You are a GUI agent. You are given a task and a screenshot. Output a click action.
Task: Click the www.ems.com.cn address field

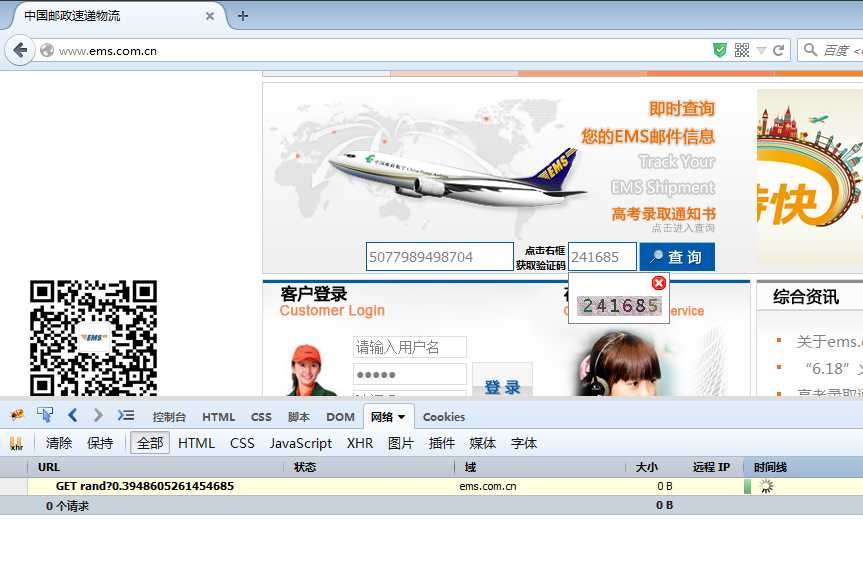click(374, 51)
